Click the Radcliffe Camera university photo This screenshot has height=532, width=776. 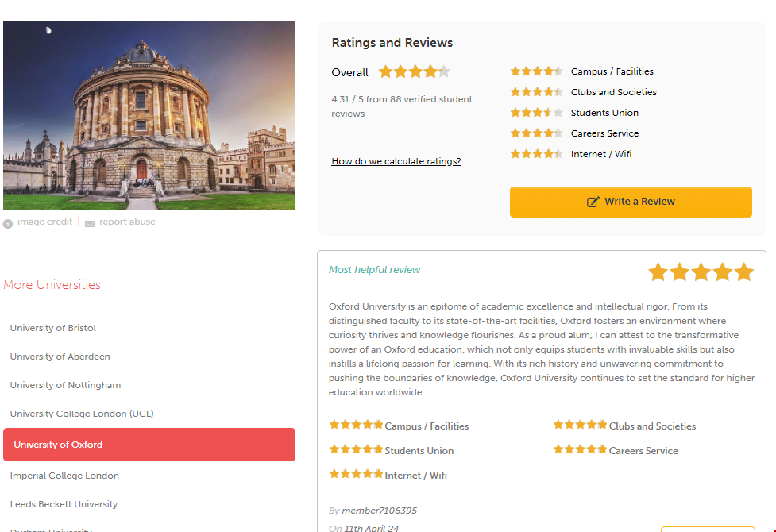(149, 115)
